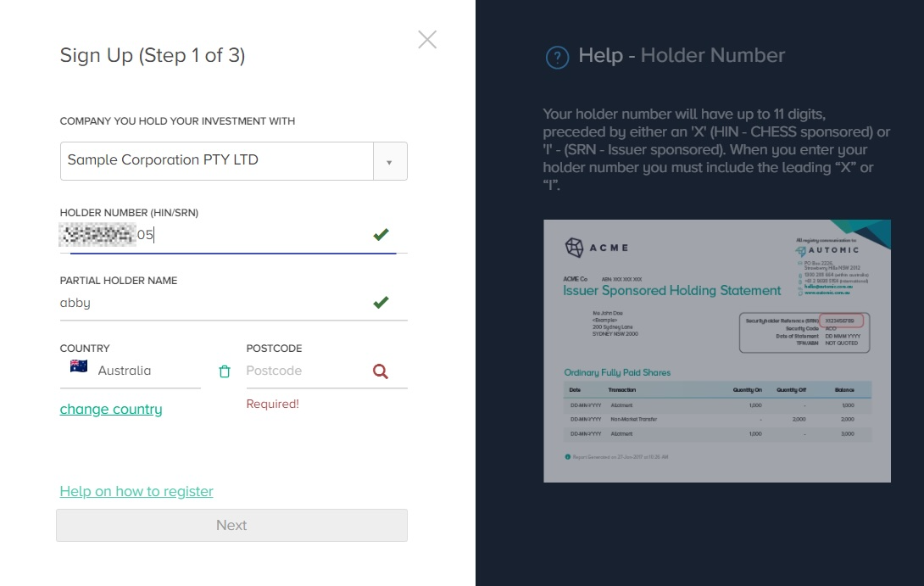
Task: Click the Next button
Action: point(231,525)
